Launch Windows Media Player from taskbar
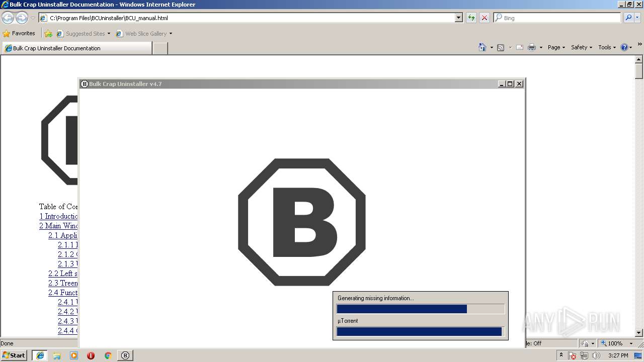644x362 pixels. pos(74,355)
